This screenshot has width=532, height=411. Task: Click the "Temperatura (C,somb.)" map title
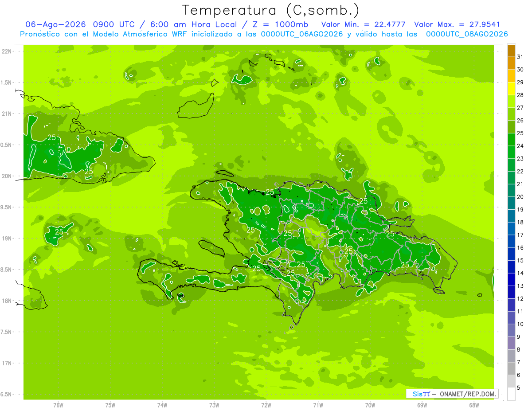pos(270,10)
